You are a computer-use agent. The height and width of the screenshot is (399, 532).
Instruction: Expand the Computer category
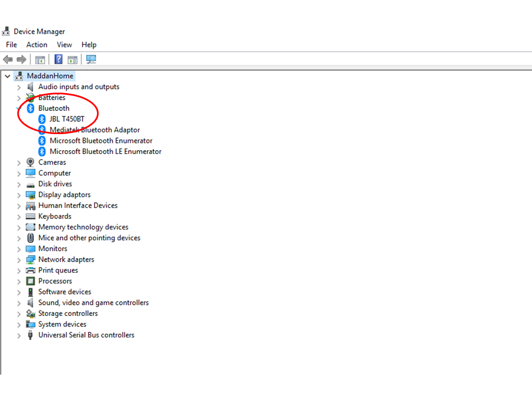(x=19, y=173)
